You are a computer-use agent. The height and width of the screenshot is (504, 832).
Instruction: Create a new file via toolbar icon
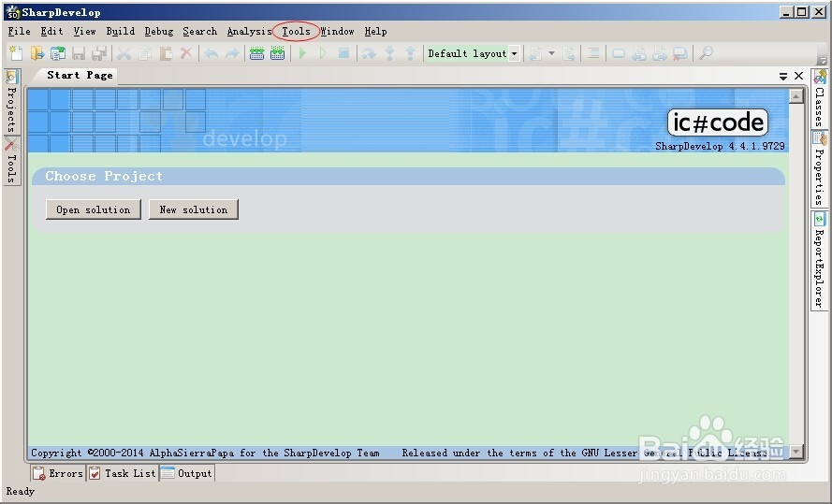[16, 53]
